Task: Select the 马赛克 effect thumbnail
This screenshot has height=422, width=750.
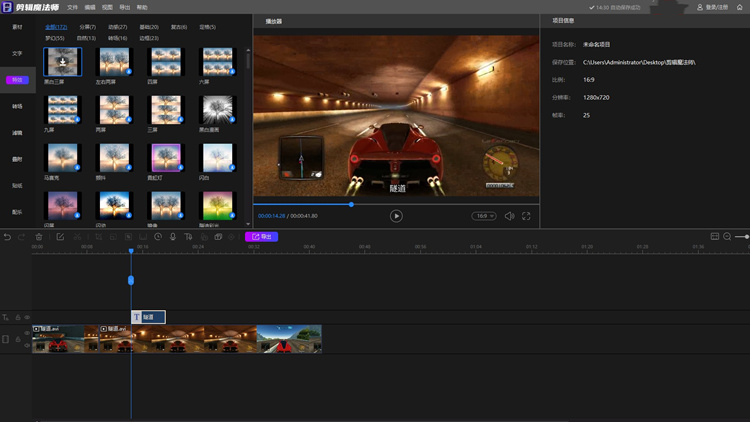Action: pyautogui.click(x=63, y=157)
